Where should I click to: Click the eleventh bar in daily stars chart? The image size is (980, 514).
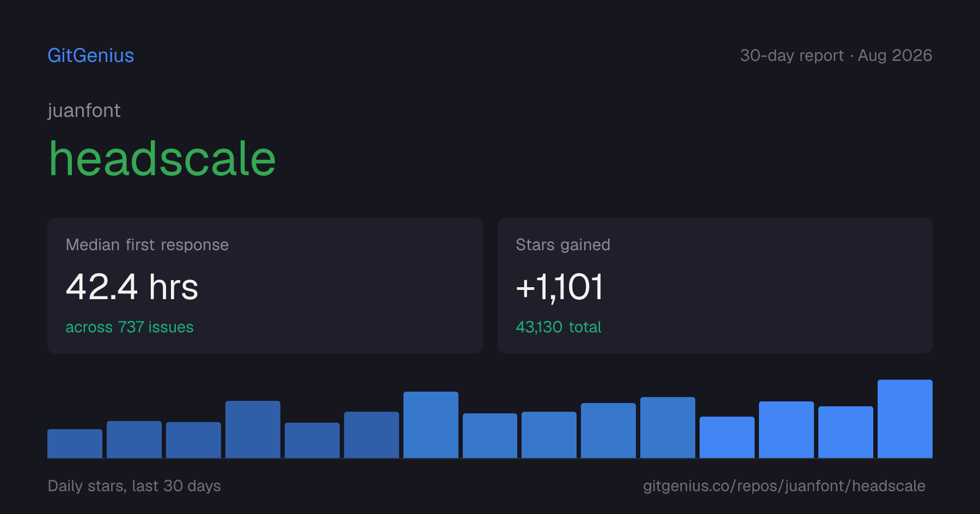pos(667,428)
